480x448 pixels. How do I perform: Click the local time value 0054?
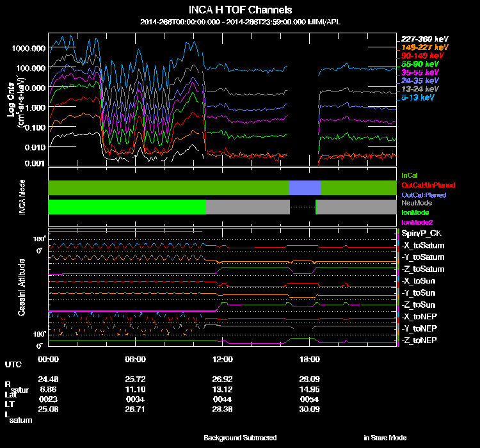click(309, 399)
